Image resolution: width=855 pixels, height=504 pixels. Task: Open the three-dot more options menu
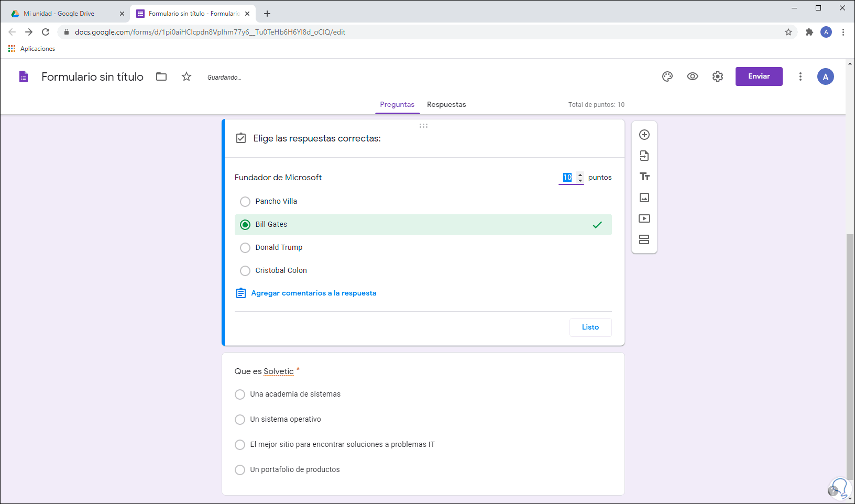pyautogui.click(x=801, y=76)
